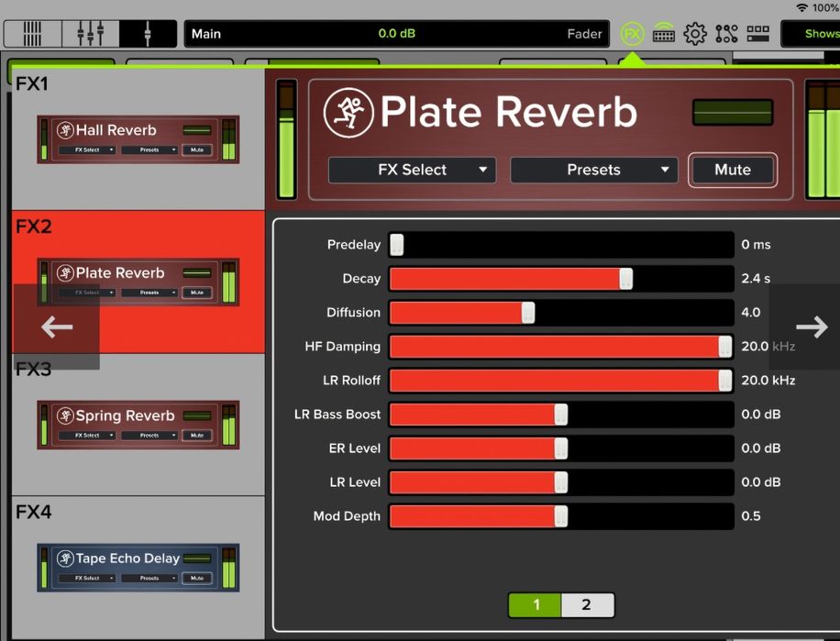This screenshot has height=641, width=840.
Task: Click the running man logo beside Plate Reverb
Action: (348, 113)
